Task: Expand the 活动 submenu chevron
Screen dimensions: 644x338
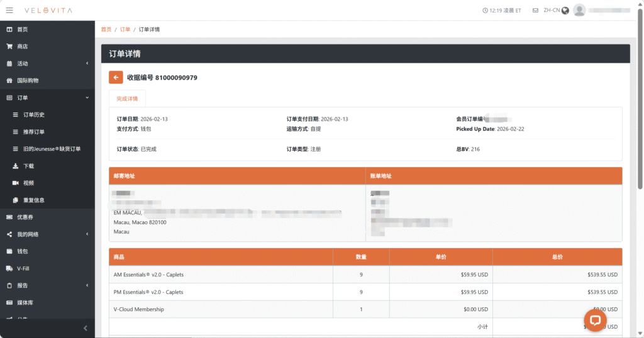Action: click(87, 63)
